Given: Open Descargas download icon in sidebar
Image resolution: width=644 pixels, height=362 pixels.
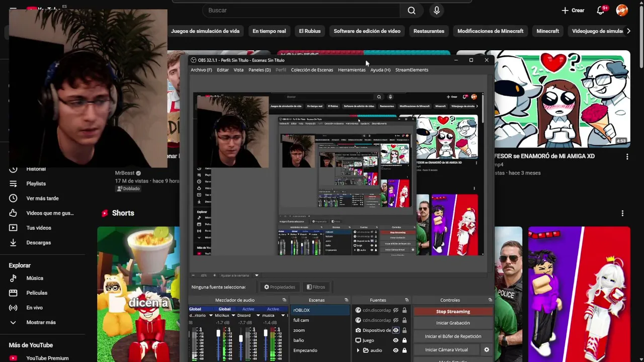Looking at the screenshot, I should pyautogui.click(x=13, y=242).
